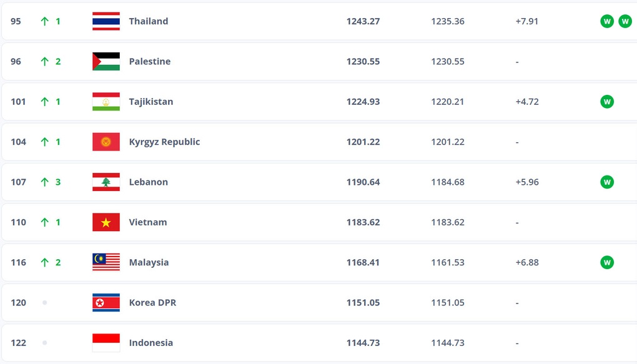
Task: Click the Thailand flag icon
Action: (106, 21)
